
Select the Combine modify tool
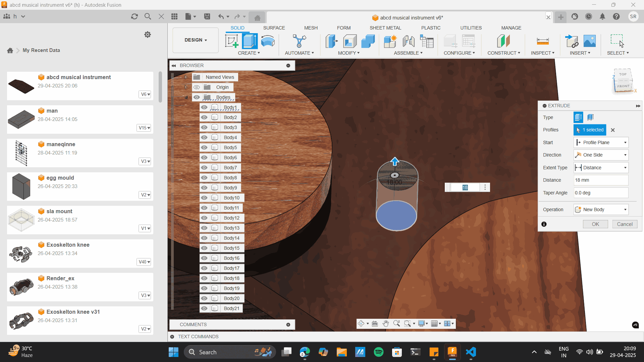(x=368, y=41)
